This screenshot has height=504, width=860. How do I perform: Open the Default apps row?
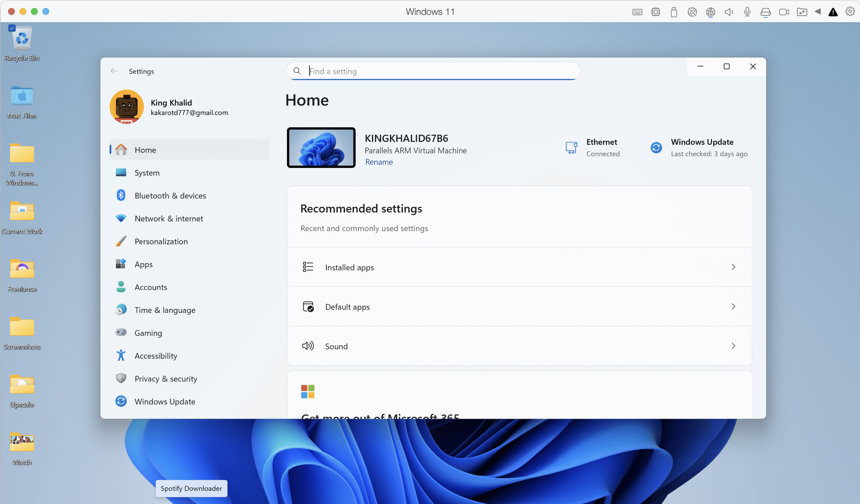pos(519,307)
